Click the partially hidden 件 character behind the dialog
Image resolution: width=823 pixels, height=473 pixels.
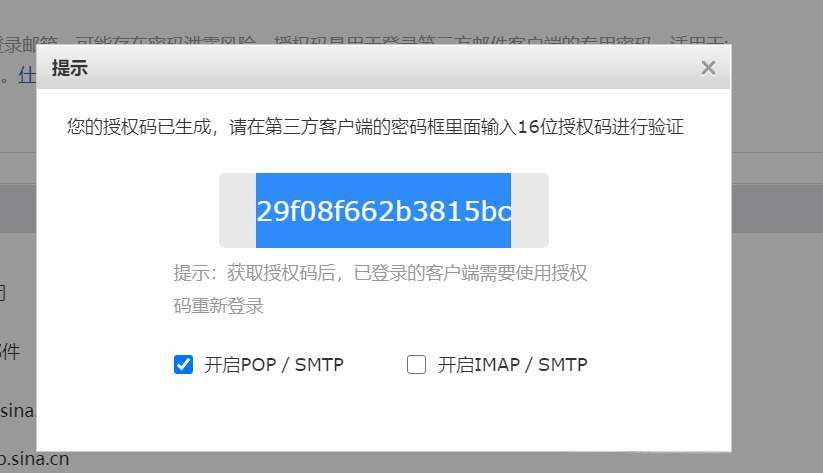pos(10,351)
